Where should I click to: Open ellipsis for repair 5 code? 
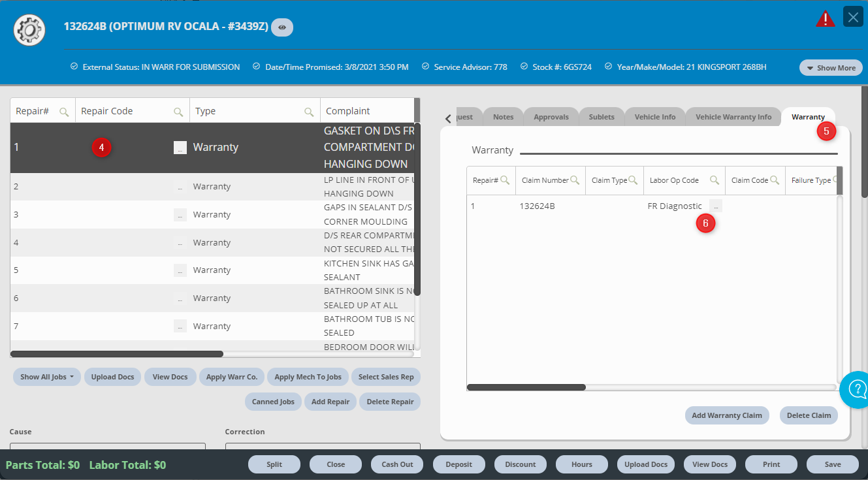pyautogui.click(x=180, y=270)
